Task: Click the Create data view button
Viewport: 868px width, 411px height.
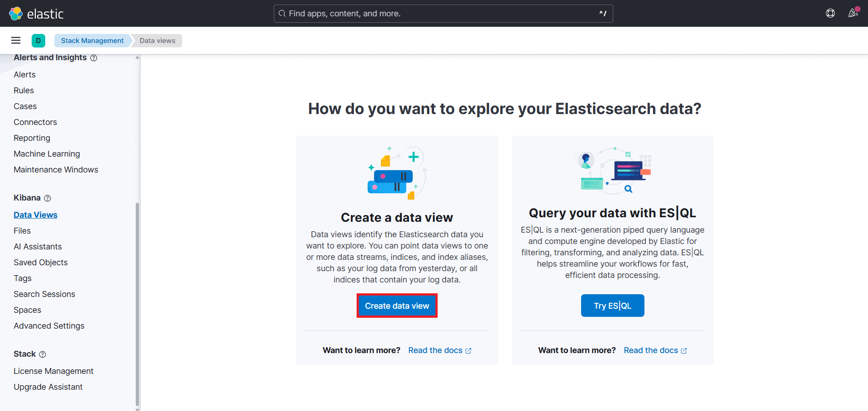Action: click(397, 306)
